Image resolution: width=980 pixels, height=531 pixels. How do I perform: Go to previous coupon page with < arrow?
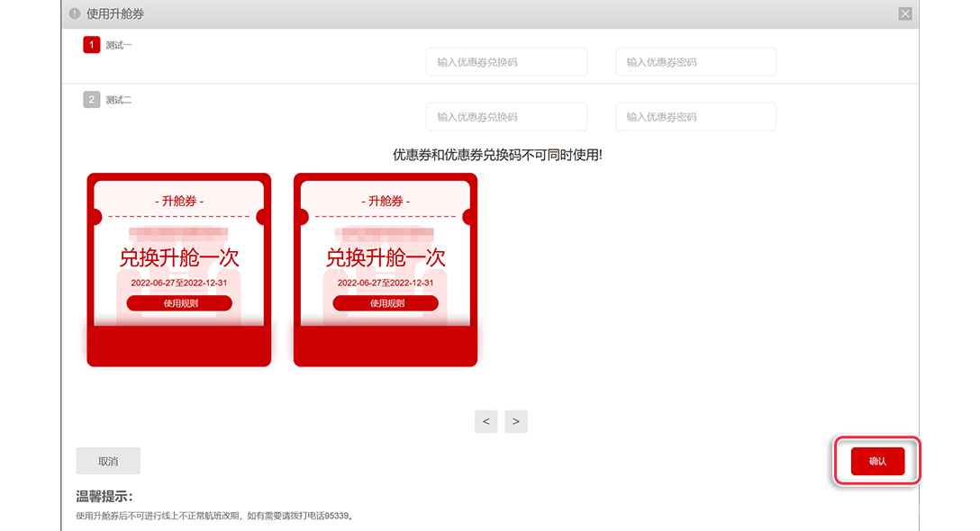click(x=486, y=421)
